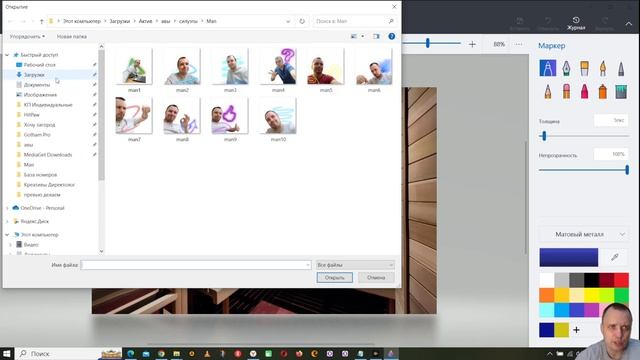The height and width of the screenshot is (360, 640).
Task: Pick the orange color swatch
Action: [x=547, y=295]
